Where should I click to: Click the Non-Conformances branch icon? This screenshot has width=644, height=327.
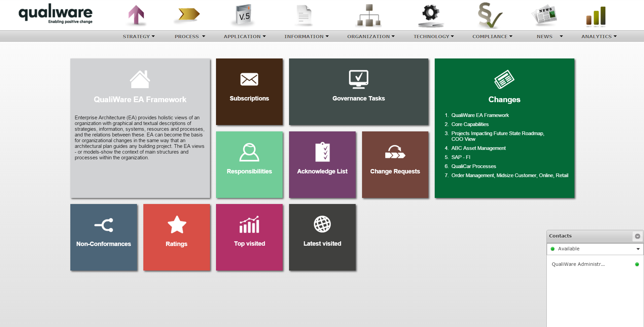[x=104, y=225]
